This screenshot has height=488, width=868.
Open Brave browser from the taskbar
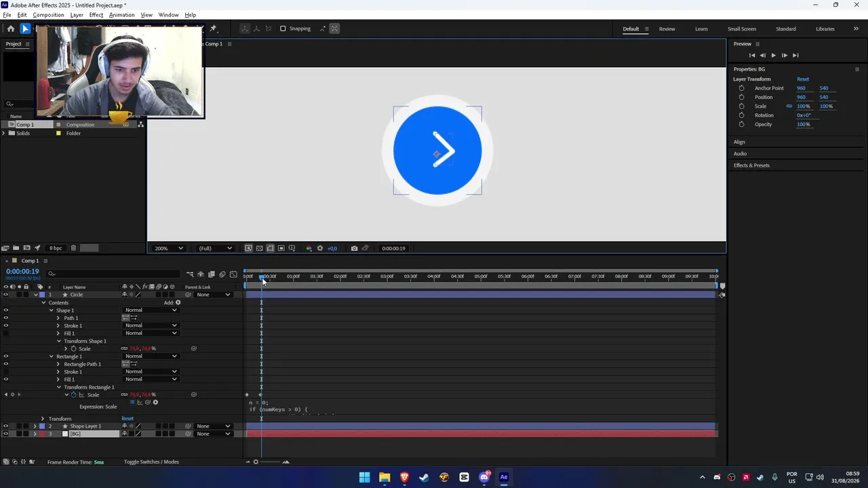click(x=404, y=477)
